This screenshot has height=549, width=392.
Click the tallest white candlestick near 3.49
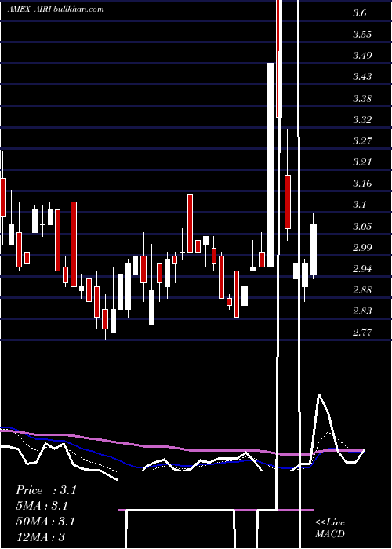(x=270, y=165)
